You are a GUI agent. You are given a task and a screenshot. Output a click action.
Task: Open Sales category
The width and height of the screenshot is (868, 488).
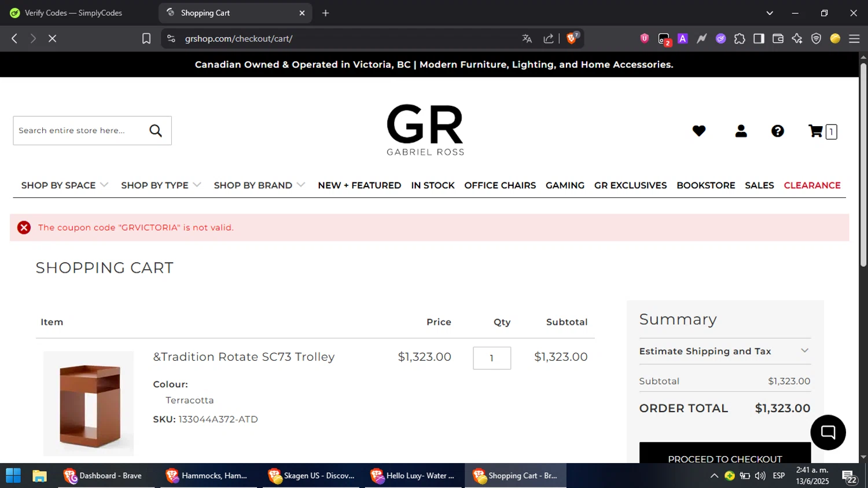coord(759,185)
